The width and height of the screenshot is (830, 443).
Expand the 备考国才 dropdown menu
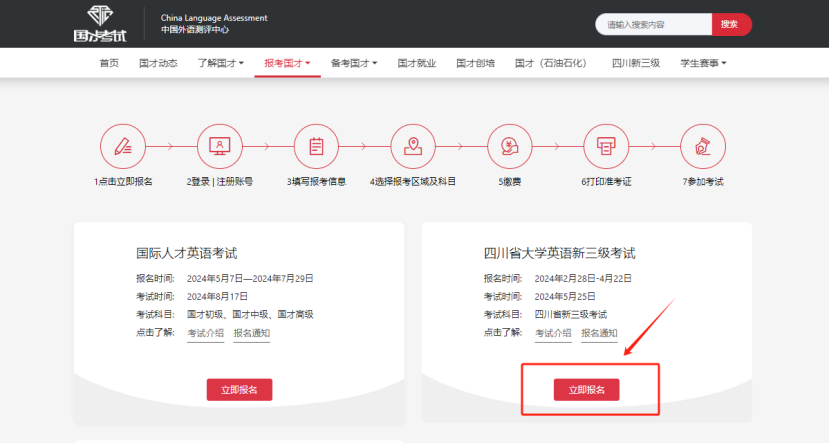(x=354, y=63)
